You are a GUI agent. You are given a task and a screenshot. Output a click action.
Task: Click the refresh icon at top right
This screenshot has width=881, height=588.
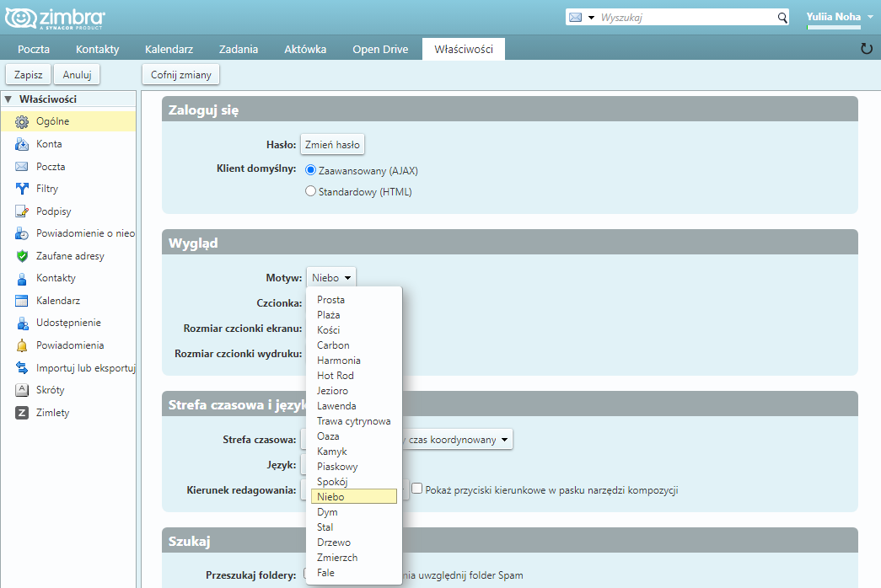[x=866, y=49]
